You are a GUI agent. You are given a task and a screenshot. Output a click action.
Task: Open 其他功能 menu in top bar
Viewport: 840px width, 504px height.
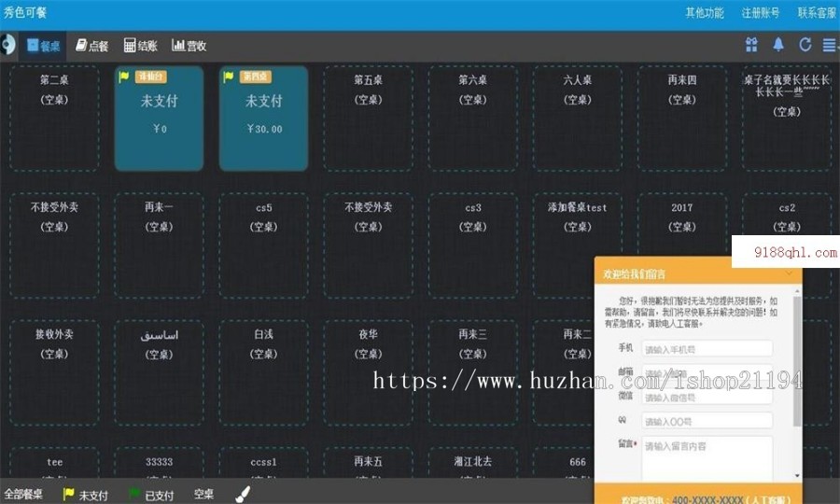click(x=705, y=13)
